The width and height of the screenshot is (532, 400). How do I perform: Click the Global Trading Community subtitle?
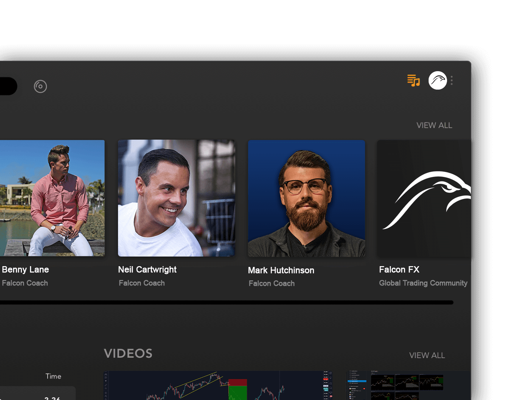point(423,283)
